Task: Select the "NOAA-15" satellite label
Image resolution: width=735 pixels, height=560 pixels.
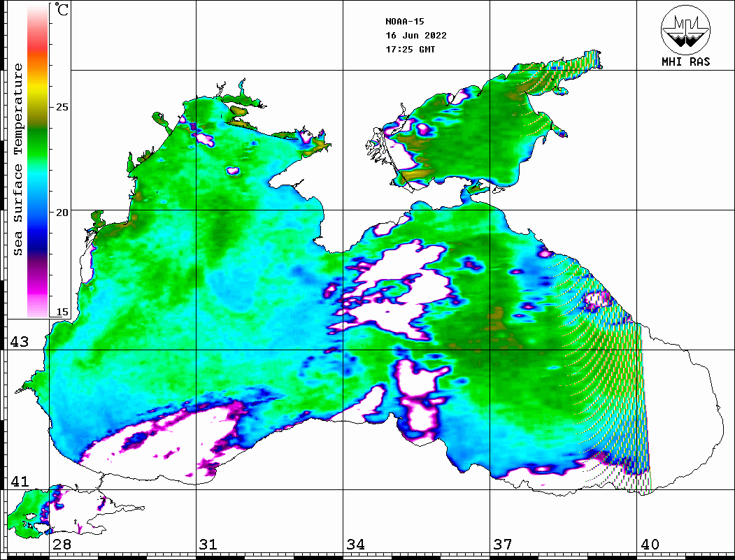Action: [404, 22]
